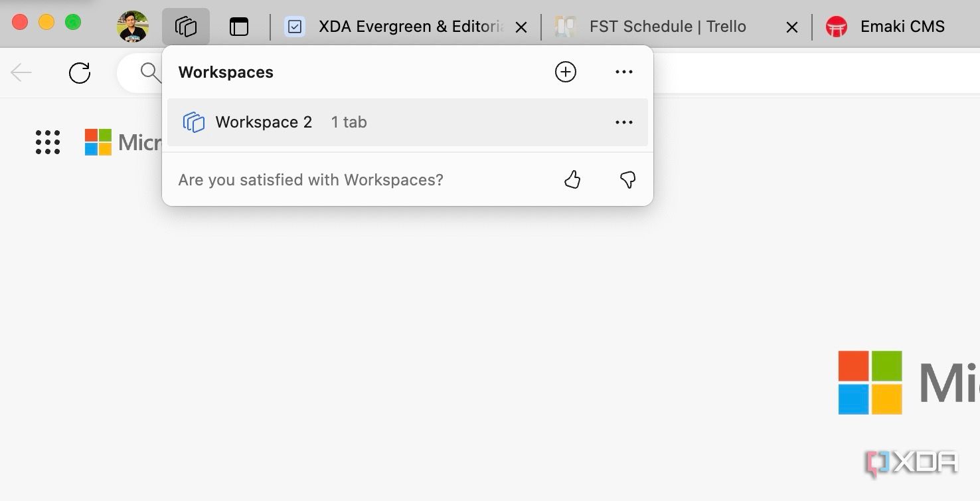Click the user profile avatar

[x=133, y=27]
